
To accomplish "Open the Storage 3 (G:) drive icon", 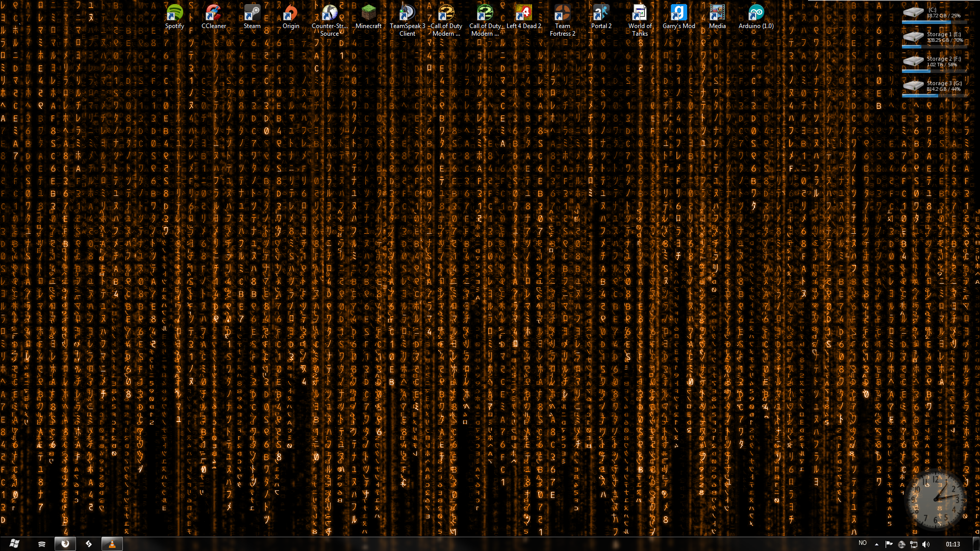I will [913, 86].
